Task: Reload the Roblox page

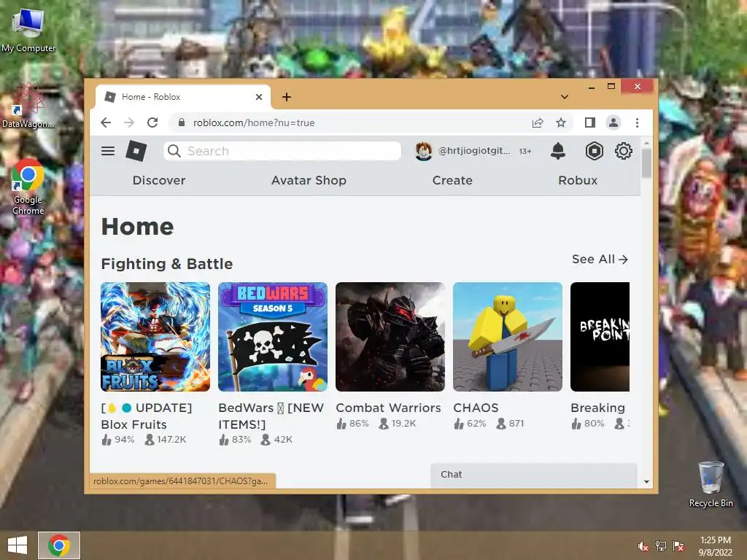Action: click(152, 122)
